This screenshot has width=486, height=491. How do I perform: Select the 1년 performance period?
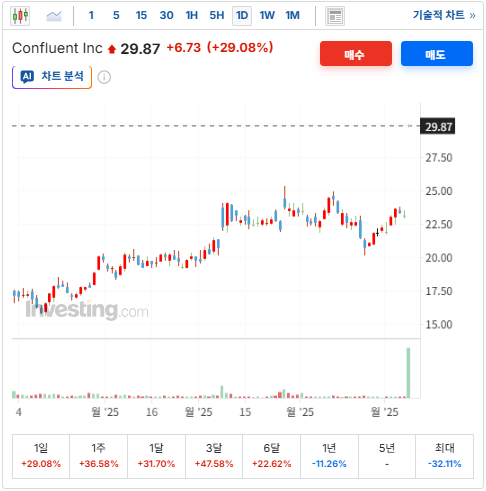329,456
